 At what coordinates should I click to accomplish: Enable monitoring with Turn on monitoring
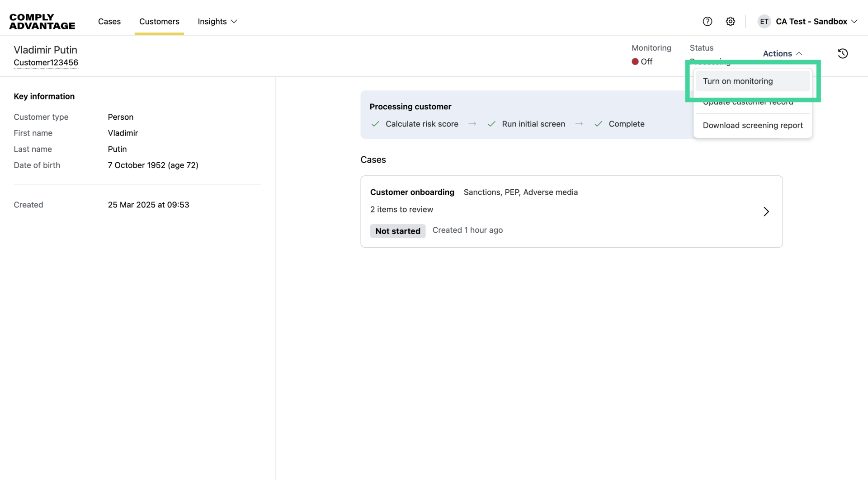tap(738, 81)
